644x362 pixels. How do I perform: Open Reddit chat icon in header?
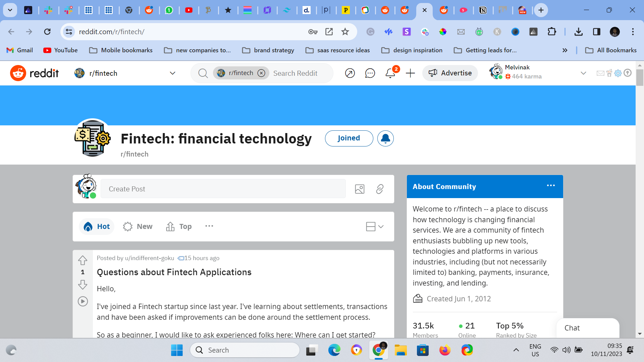(x=370, y=73)
